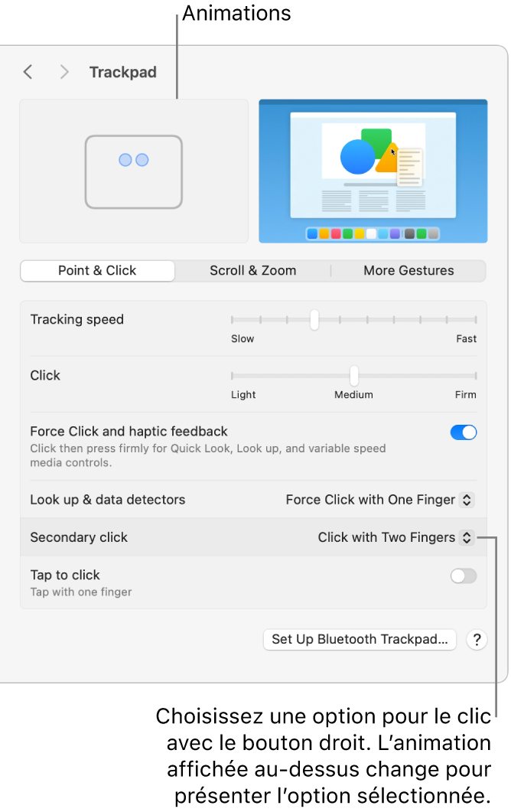Image resolution: width=511 pixels, height=812 pixels.
Task: Click the back navigation arrow
Action: 28,72
